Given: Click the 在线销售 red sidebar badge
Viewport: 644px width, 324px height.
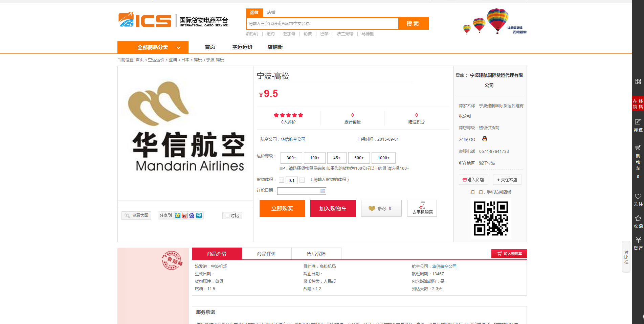Looking at the screenshot, I should 638,104.
